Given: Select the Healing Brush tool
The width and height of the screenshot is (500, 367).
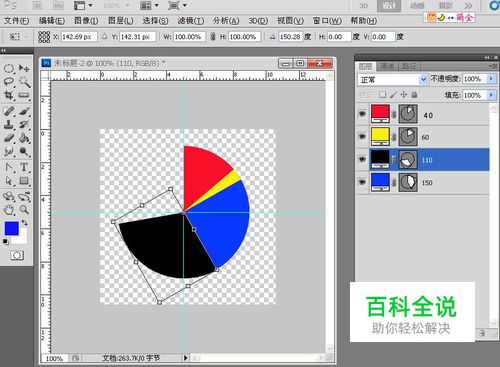Looking at the screenshot, I should pyautogui.click(x=9, y=111).
